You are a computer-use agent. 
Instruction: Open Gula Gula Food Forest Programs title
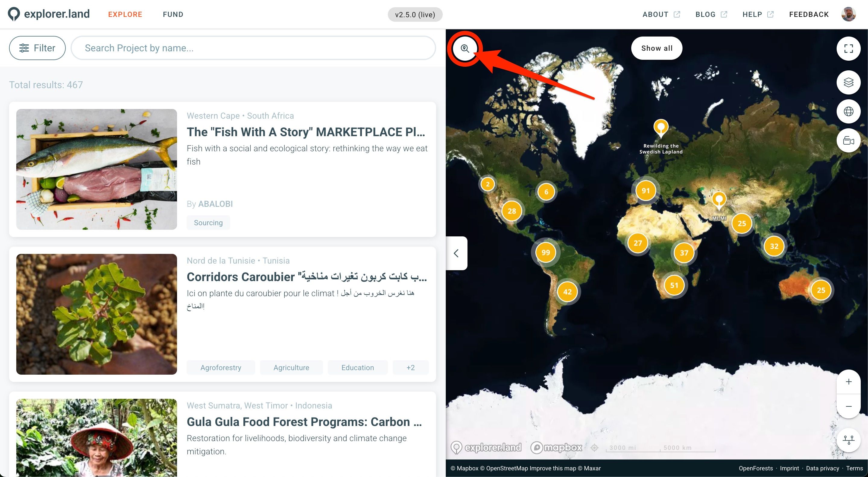304,422
